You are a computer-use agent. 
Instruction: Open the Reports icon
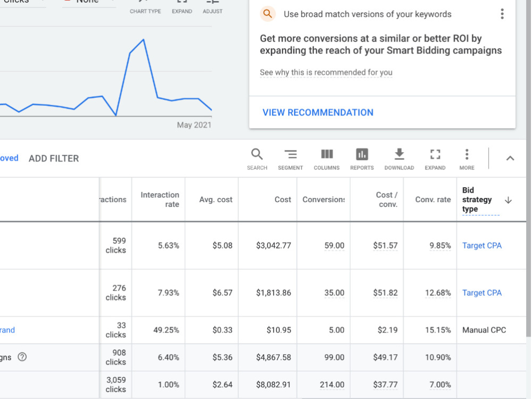[362, 159]
